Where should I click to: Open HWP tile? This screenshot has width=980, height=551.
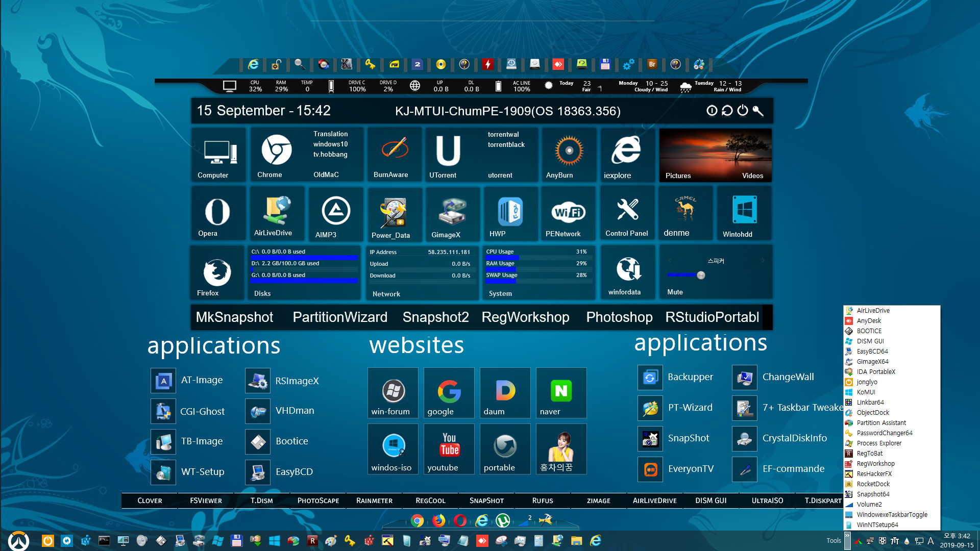click(510, 213)
